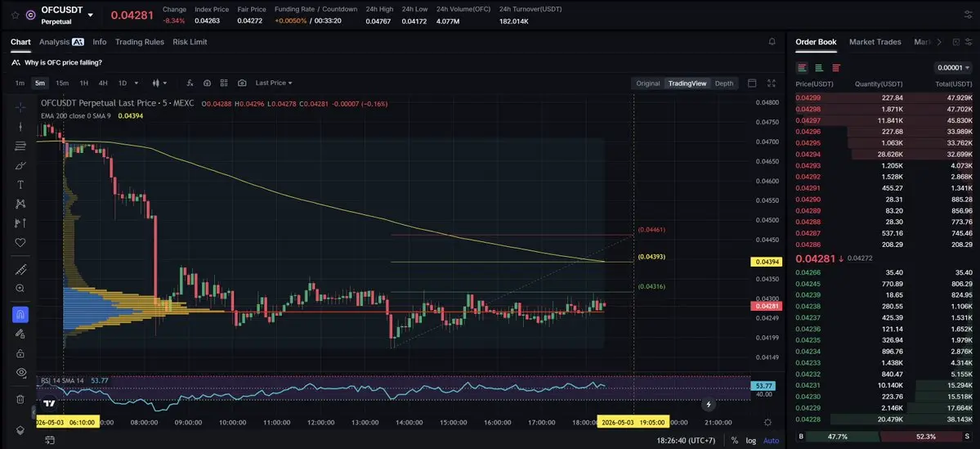The height and width of the screenshot is (449, 980).
Task: Open candlestick chart type dropdown
Action: tap(159, 83)
